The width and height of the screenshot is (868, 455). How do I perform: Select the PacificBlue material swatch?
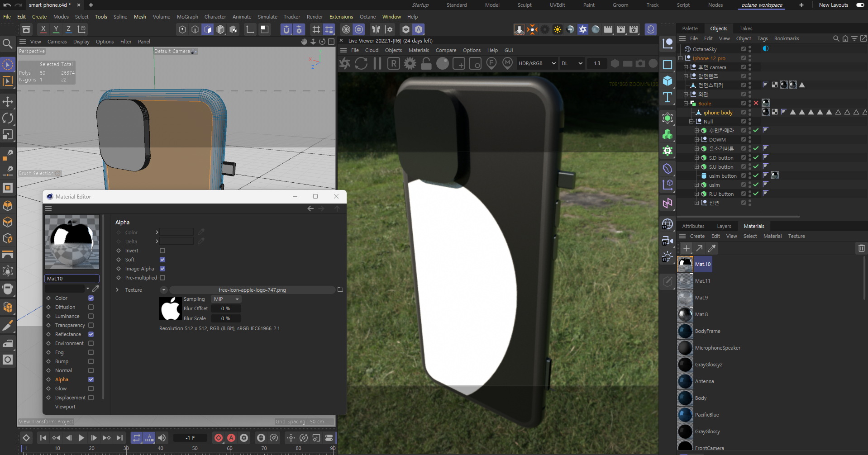(685, 415)
